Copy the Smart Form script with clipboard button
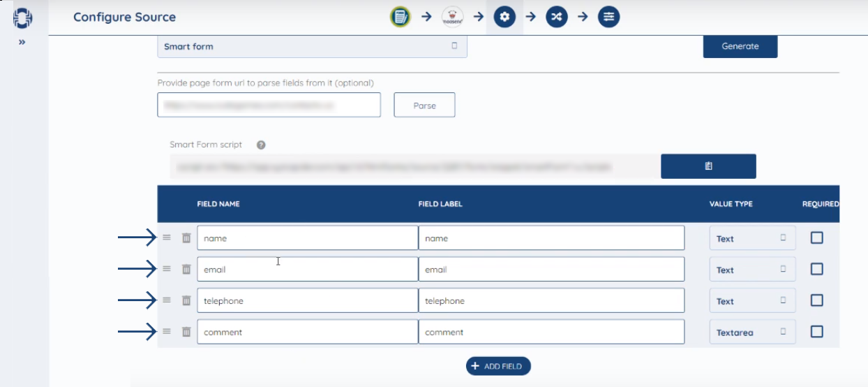 708,166
